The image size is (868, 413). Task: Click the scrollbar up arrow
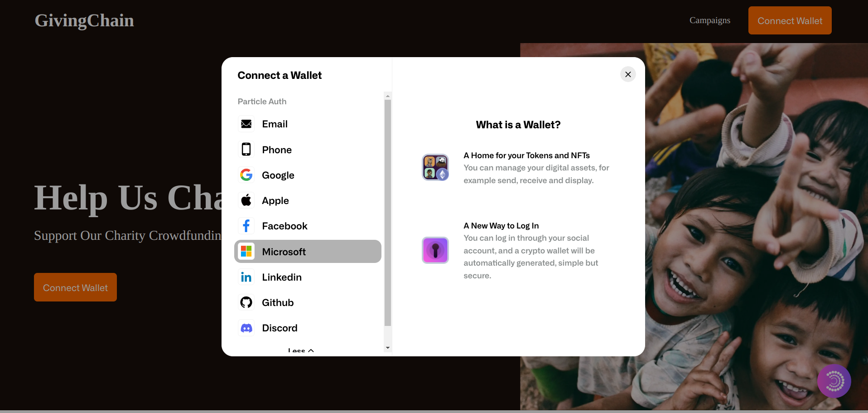[x=388, y=96]
